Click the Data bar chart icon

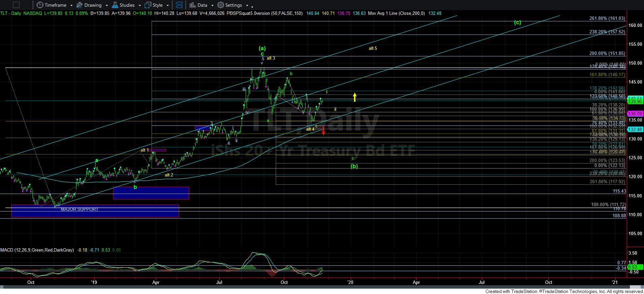click(x=192, y=5)
